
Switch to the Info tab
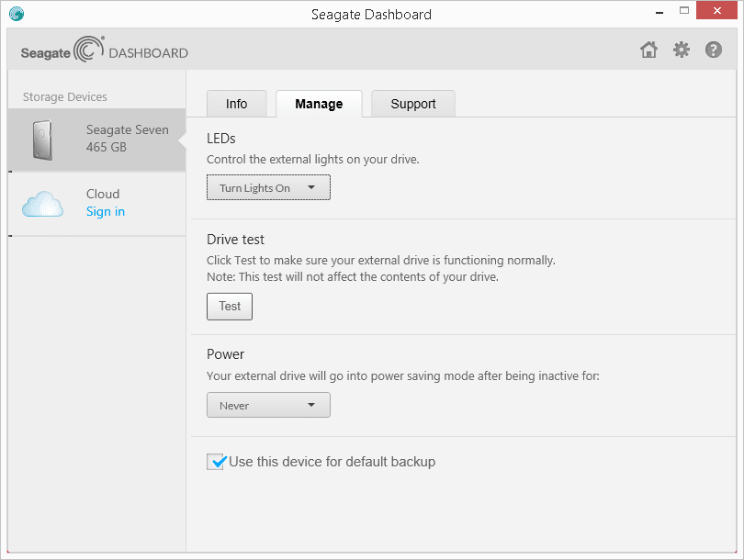236,104
